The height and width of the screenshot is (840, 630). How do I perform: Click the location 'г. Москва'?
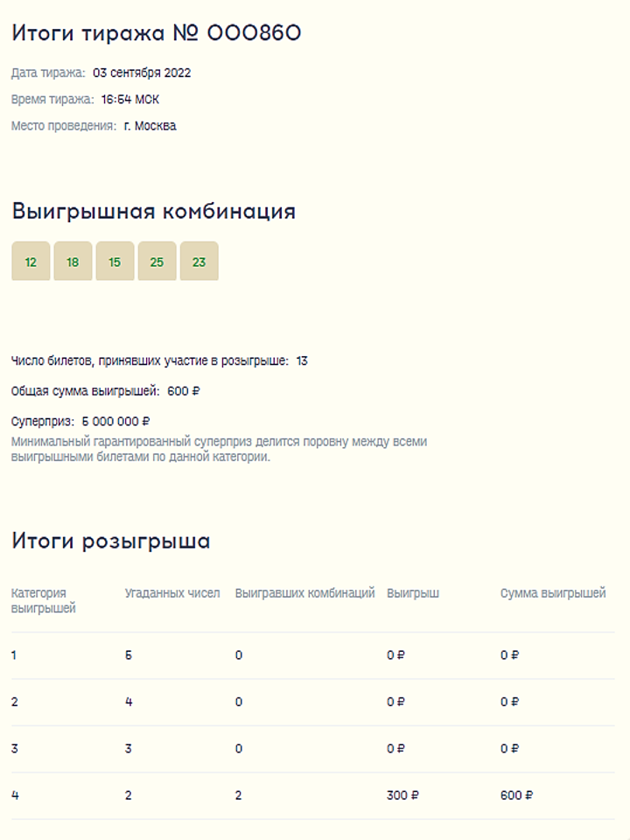pos(150,126)
